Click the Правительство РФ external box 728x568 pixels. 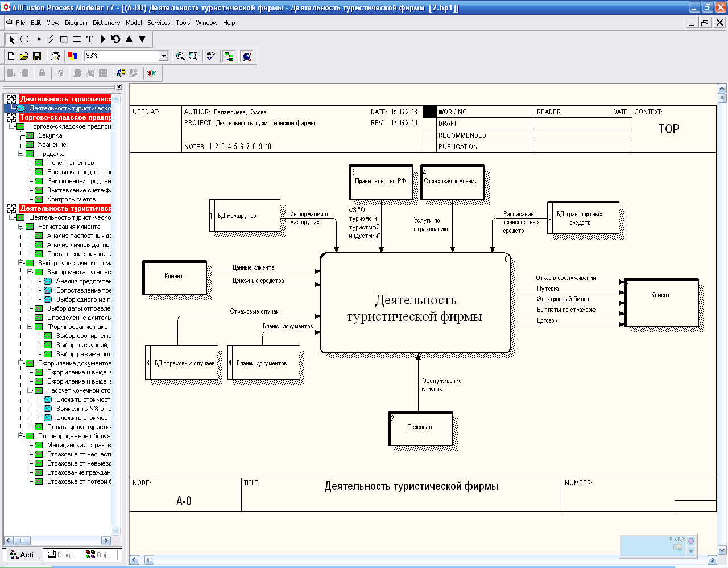click(x=380, y=182)
